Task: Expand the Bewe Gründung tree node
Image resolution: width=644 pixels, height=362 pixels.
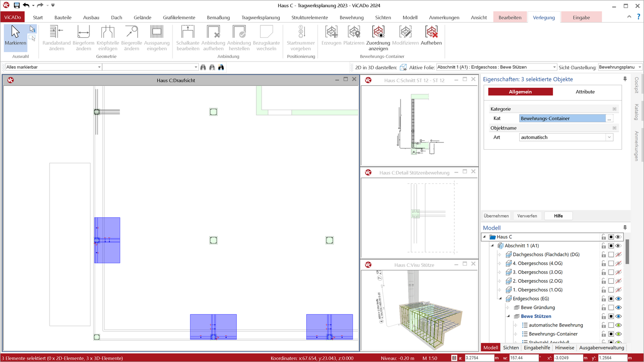Action: pos(508,308)
